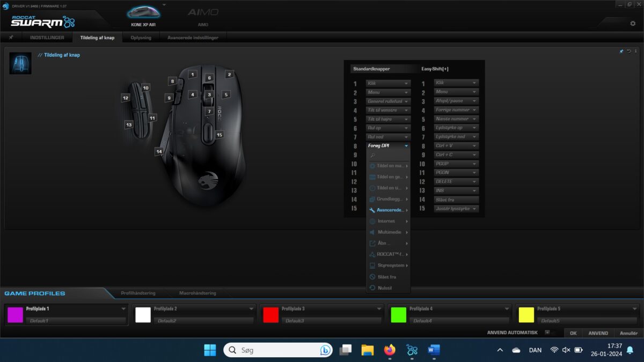Open Task View on the taskbar
The width and height of the screenshot is (644, 362).
click(346, 350)
